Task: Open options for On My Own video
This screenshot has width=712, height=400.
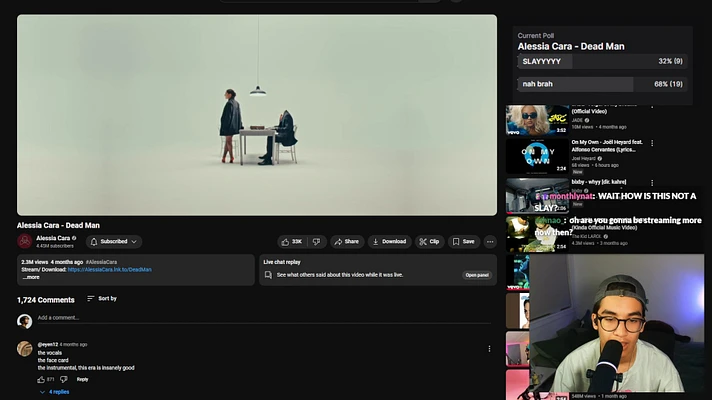Action: click(652, 143)
